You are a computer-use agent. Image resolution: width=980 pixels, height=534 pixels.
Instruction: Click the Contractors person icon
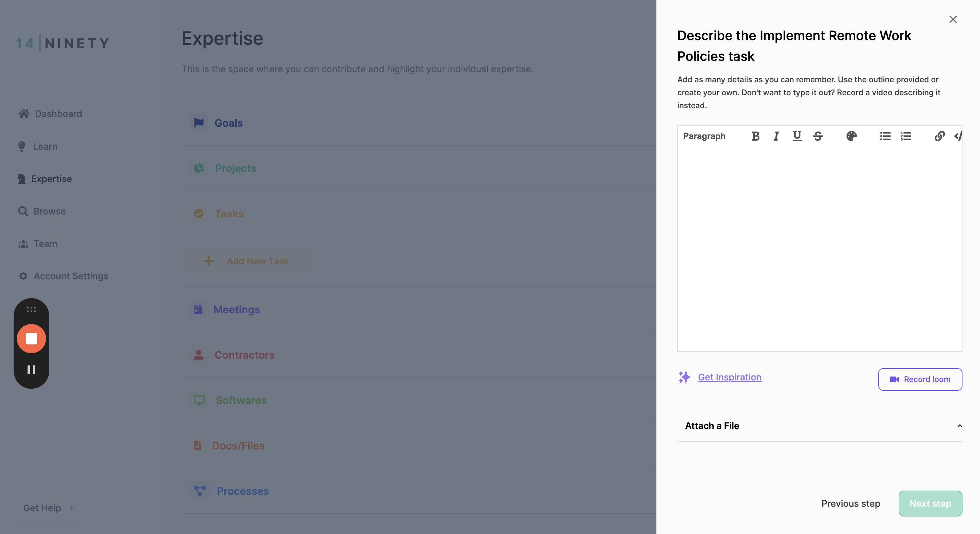coord(199,355)
